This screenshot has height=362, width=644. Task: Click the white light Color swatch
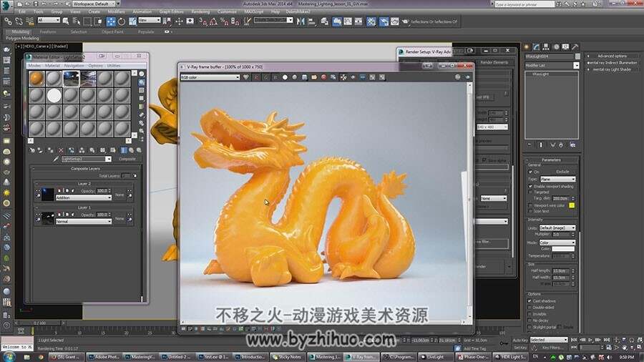coord(563,249)
